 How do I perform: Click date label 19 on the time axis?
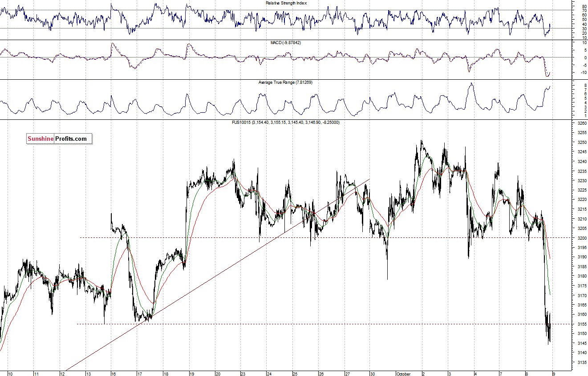coord(192,374)
